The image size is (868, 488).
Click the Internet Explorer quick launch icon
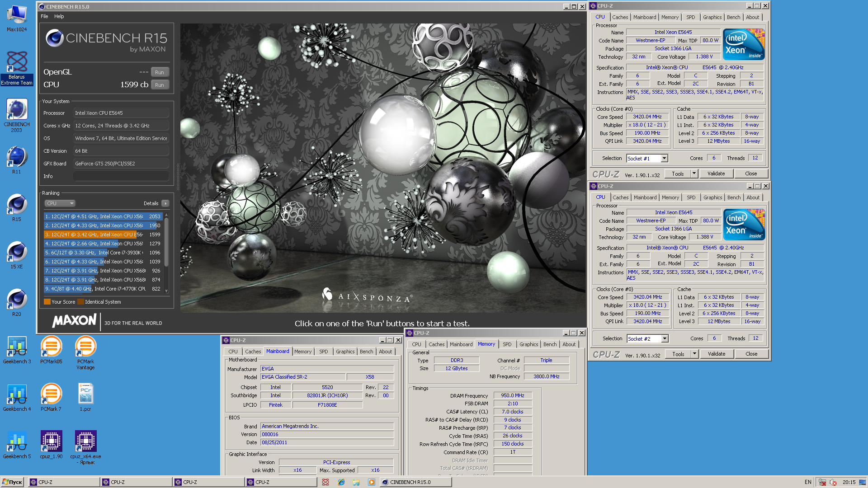point(341,482)
